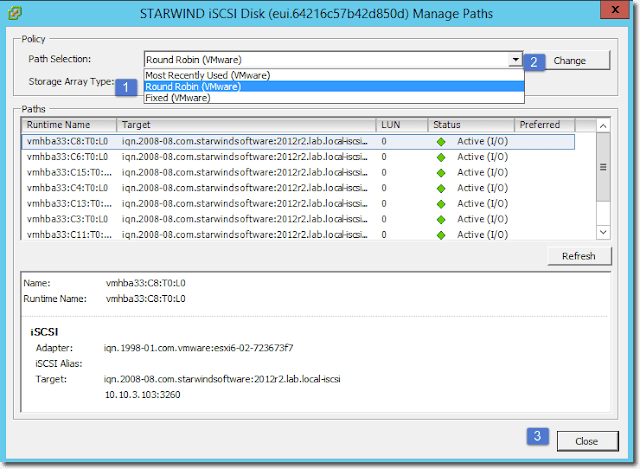Click the vSphere icon in title bar
Screen dimensions: 640x469
coord(15,13)
